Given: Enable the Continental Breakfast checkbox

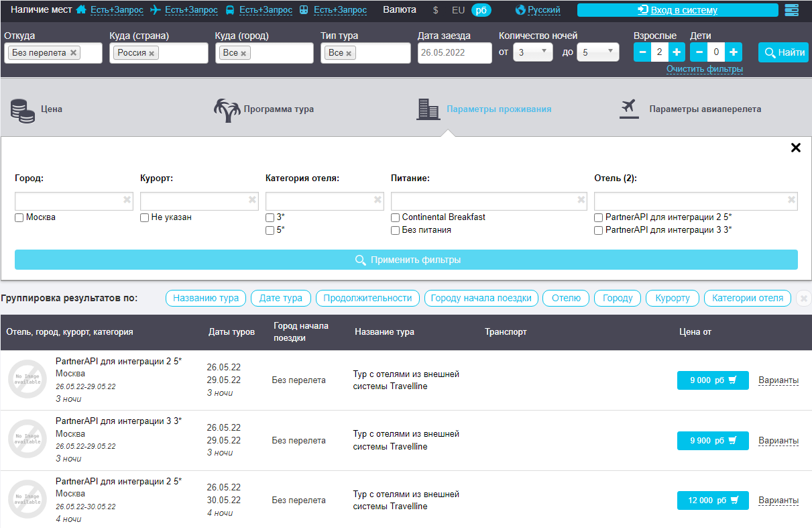Looking at the screenshot, I should click(396, 218).
